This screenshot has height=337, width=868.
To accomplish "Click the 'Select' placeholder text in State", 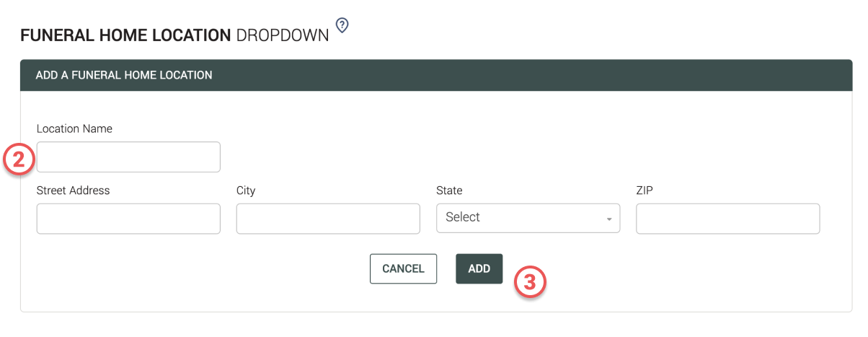I will [x=463, y=217].
